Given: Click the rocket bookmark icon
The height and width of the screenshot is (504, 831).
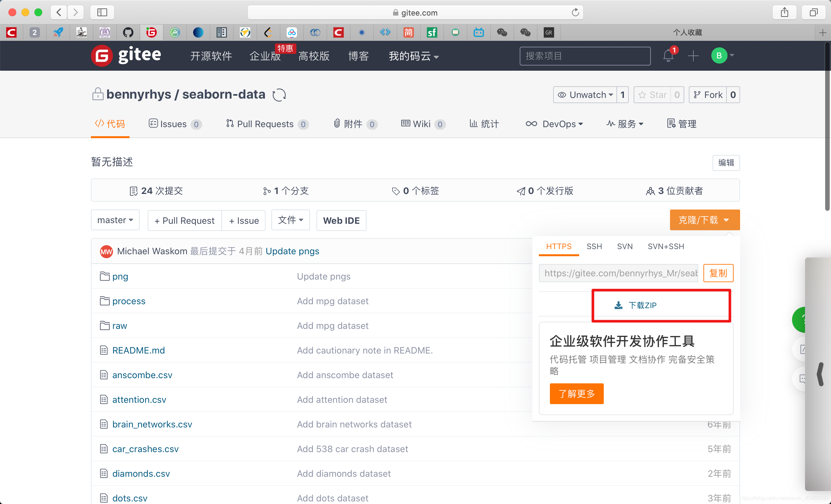Looking at the screenshot, I should coord(58,32).
